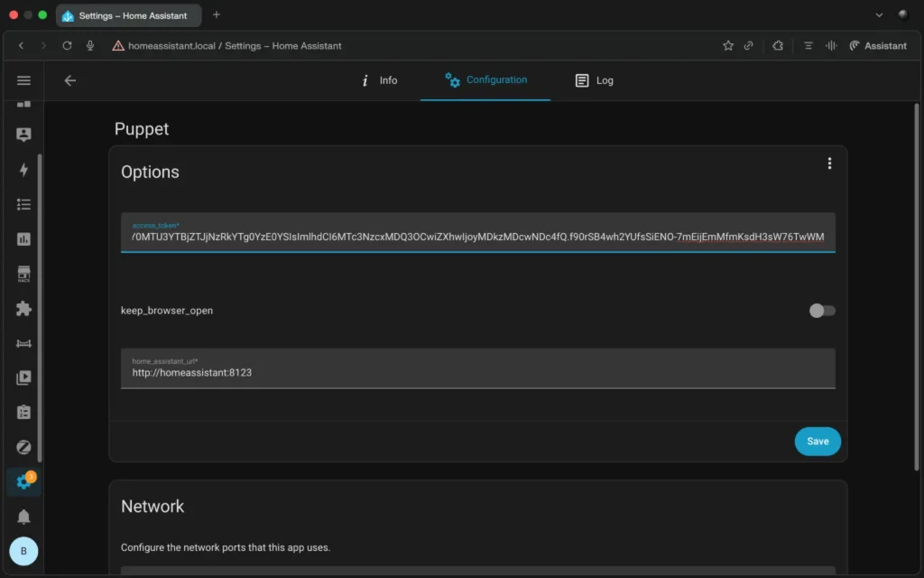The width and height of the screenshot is (924, 578).
Task: Select the Configuration tab
Action: [x=485, y=80]
